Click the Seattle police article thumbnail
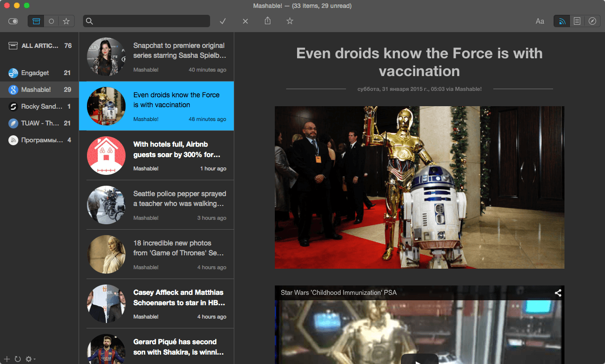 coord(106,205)
